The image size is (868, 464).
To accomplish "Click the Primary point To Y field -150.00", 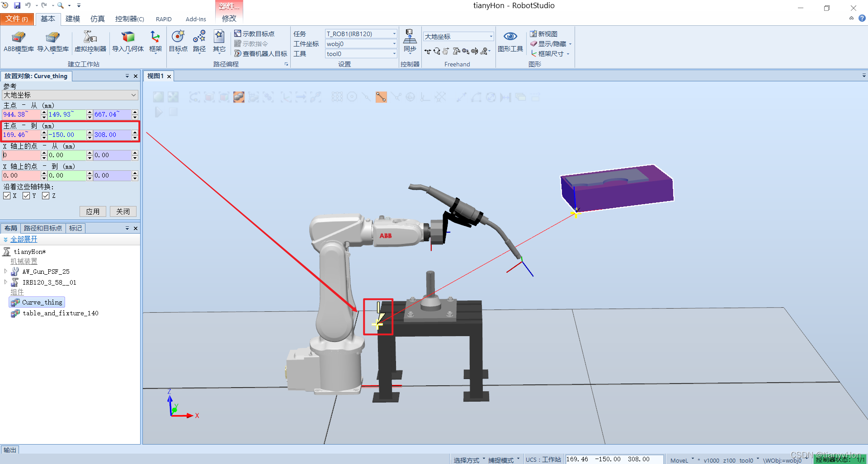I will point(67,135).
